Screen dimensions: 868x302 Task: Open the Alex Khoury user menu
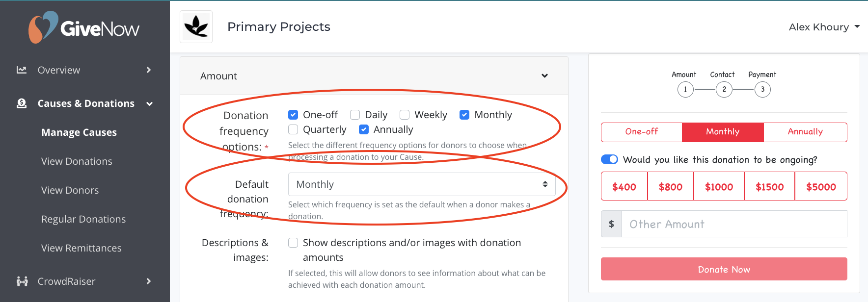pos(824,27)
